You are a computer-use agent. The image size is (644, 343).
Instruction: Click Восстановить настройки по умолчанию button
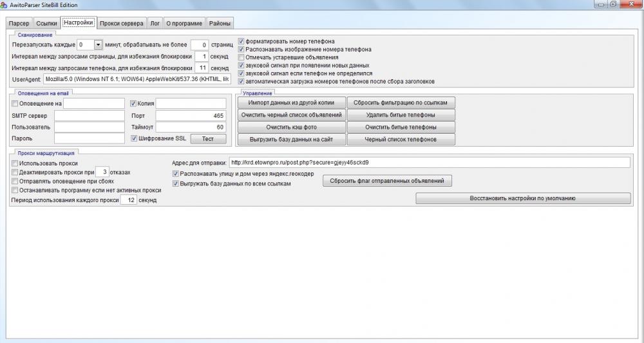point(523,198)
